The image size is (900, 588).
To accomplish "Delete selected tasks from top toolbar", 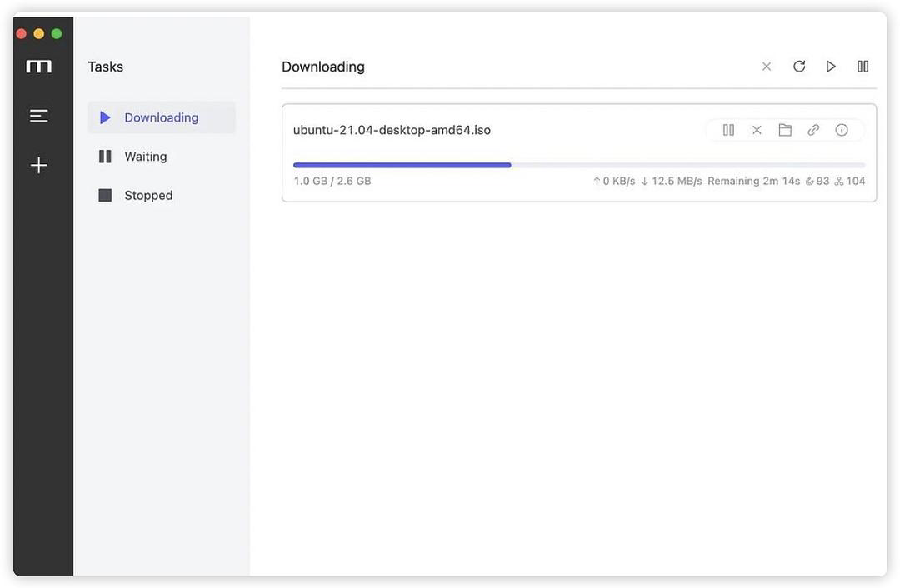I will pos(767,67).
